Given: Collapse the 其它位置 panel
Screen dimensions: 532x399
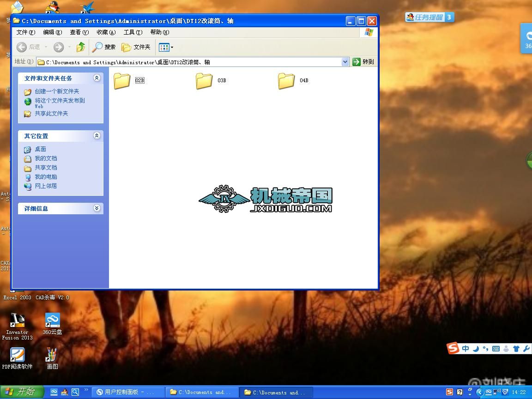Looking at the screenshot, I should pos(97,136).
